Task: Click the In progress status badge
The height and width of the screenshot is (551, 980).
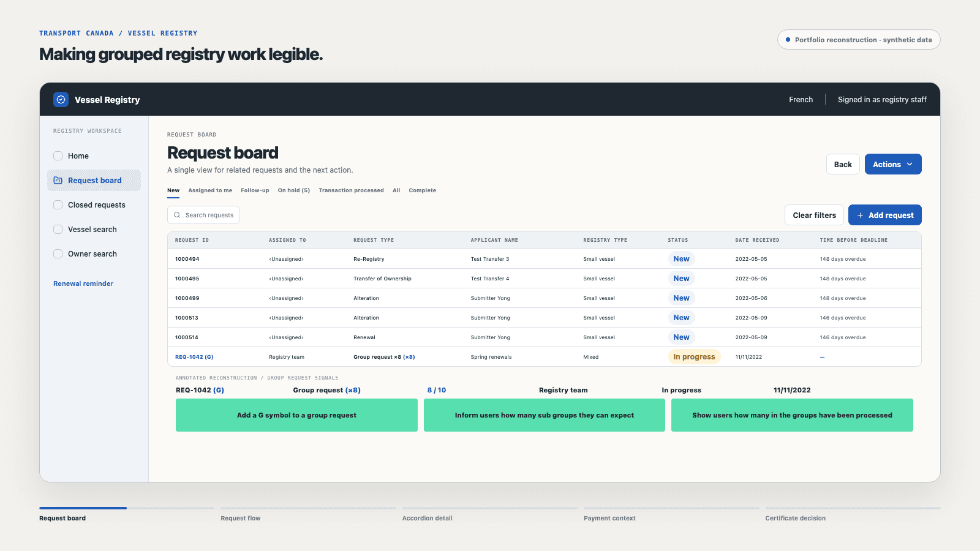Action: pyautogui.click(x=694, y=357)
